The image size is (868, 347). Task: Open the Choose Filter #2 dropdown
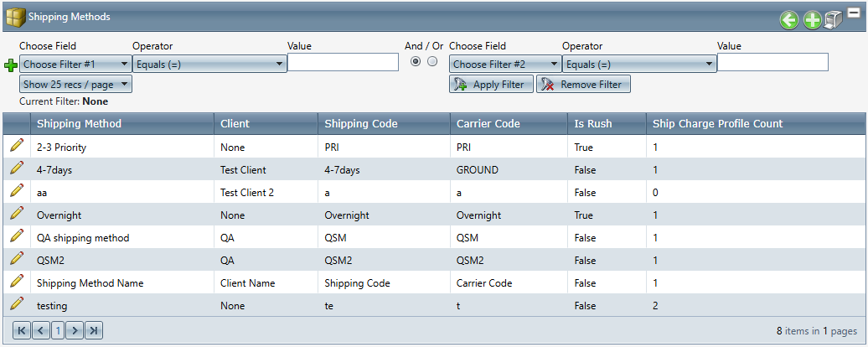(505, 64)
